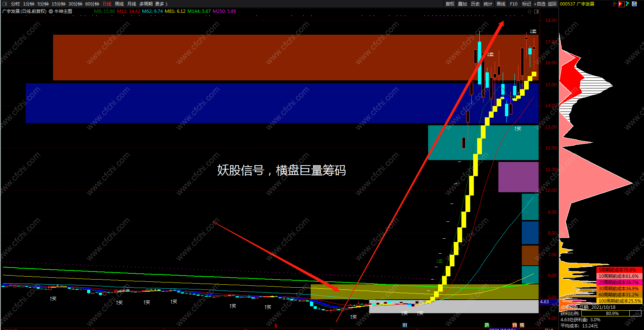Viewport: 644px width, 330px height.
Task: Open the indicator dropdown beside 牛神主图
Action: coord(51,11)
